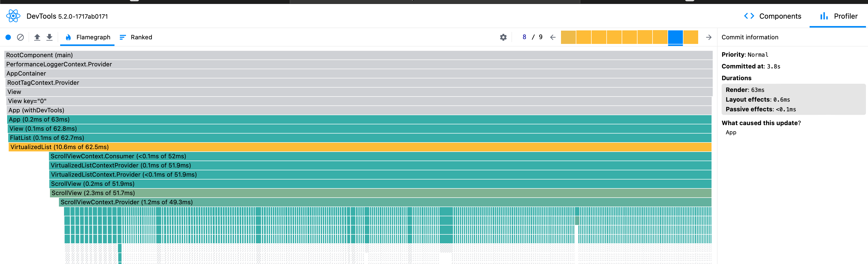Click the Passive effects: <0.1ms duration
Screen dimensions: 868x264
(761, 109)
